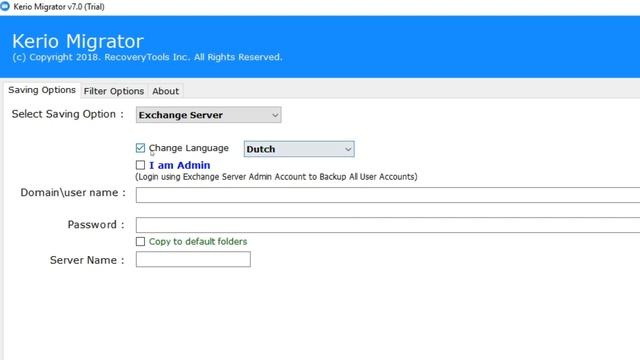Focus the Password input field
Viewport: 640px width, 360px height.
[x=388, y=225]
